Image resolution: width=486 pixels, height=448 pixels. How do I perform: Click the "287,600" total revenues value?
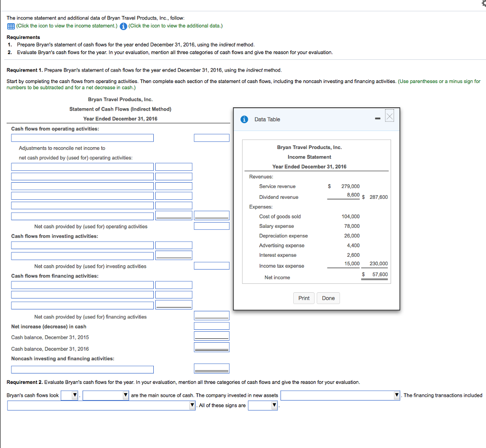[378, 197]
